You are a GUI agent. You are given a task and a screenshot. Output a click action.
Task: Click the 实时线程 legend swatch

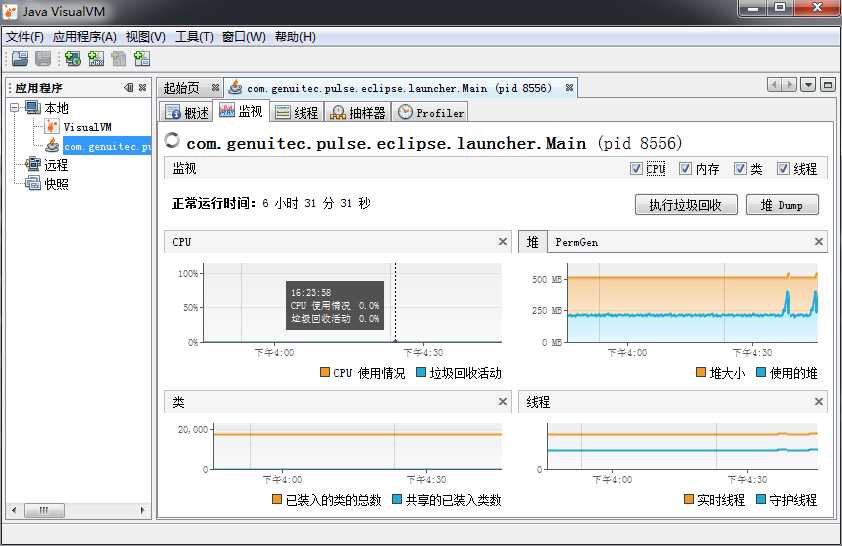689,499
